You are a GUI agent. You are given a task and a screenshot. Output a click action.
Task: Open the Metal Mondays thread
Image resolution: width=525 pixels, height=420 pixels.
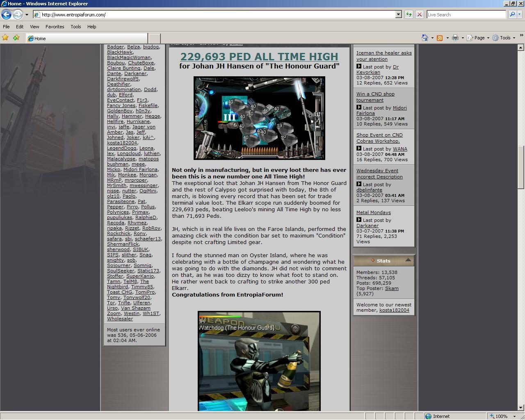[373, 212]
